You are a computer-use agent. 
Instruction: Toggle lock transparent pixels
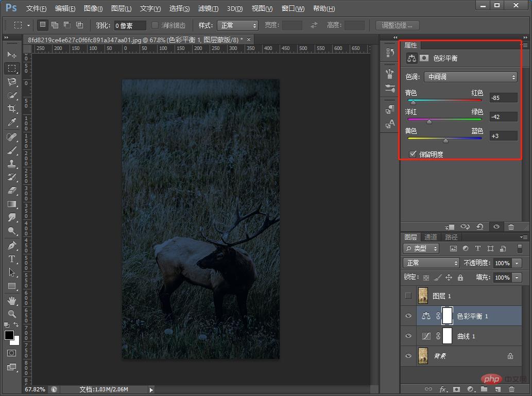[x=426, y=278]
